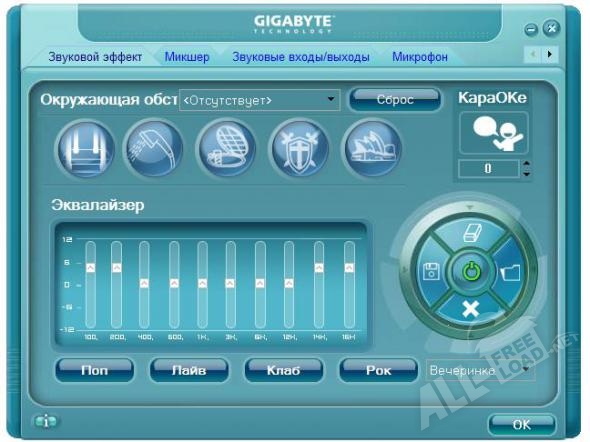Viewport: 590px width, 442px height.
Task: Toggle the equalizer green power button
Action: click(471, 271)
